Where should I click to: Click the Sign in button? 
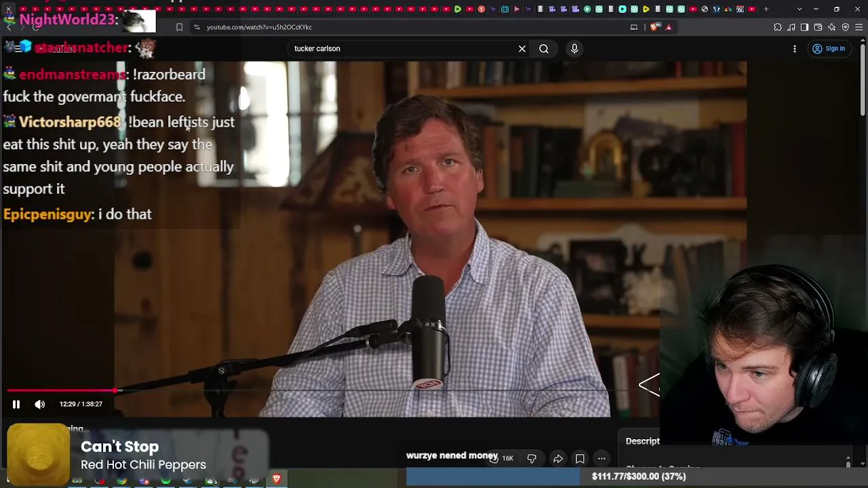pos(829,49)
